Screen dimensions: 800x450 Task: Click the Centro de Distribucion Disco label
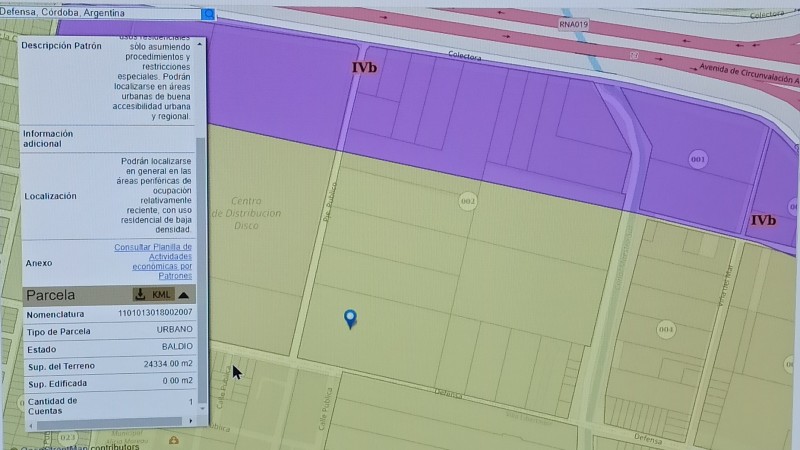pyautogui.click(x=246, y=212)
